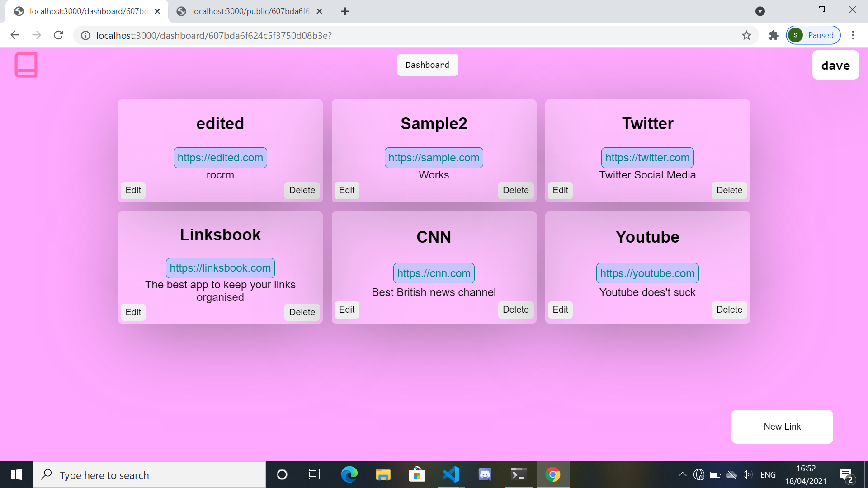The image size is (868, 488).
Task: Edit the Sample2 link card
Action: coord(347,190)
